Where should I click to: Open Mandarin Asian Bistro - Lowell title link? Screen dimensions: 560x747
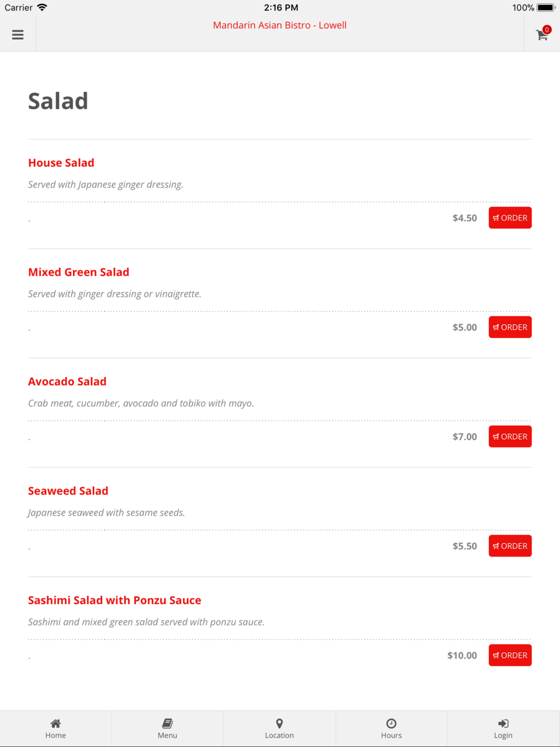tap(279, 25)
